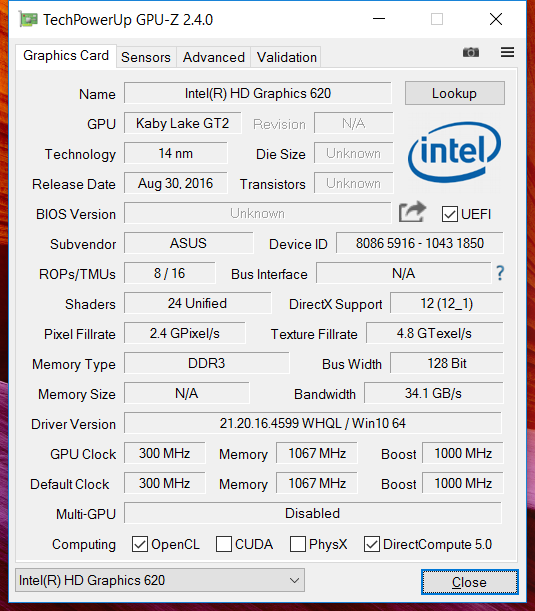Switch to the Sensors tab
The width and height of the screenshot is (535, 611).
tap(146, 57)
